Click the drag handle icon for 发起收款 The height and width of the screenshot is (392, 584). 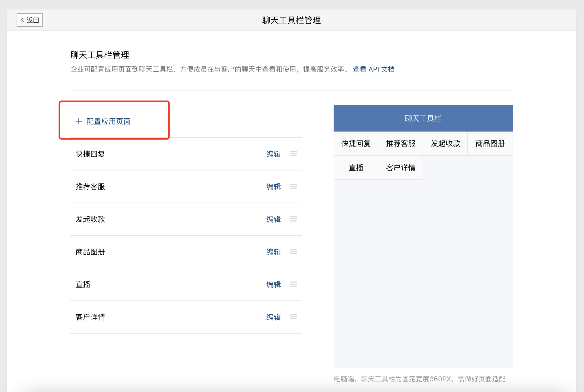click(x=294, y=219)
